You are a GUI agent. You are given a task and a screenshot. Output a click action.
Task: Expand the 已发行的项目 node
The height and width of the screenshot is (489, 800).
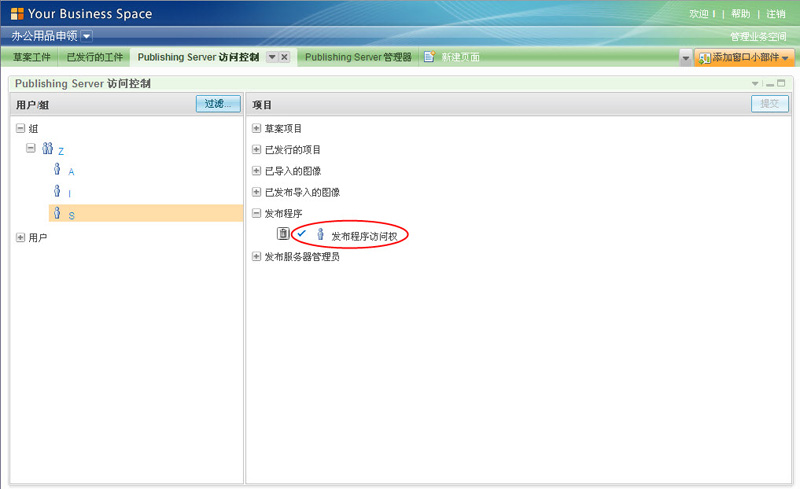point(257,150)
